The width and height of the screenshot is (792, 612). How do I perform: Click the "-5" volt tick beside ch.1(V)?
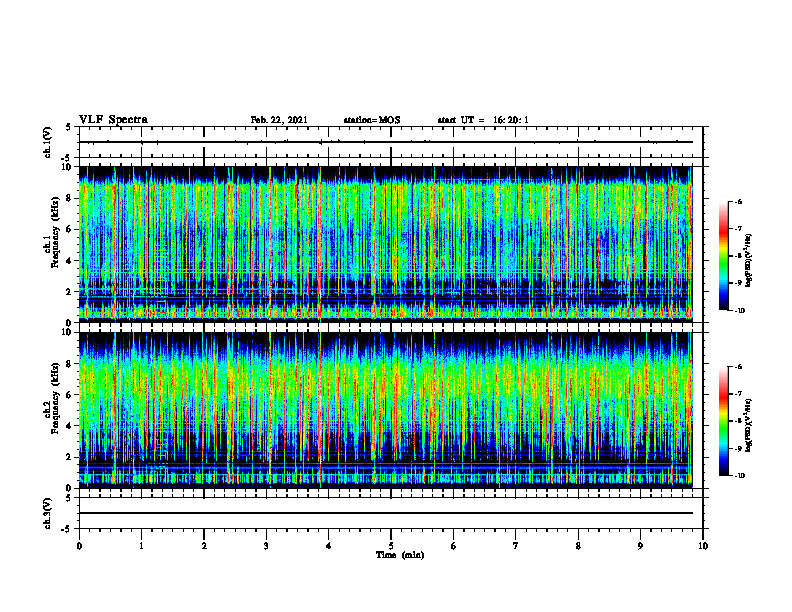[x=68, y=158]
